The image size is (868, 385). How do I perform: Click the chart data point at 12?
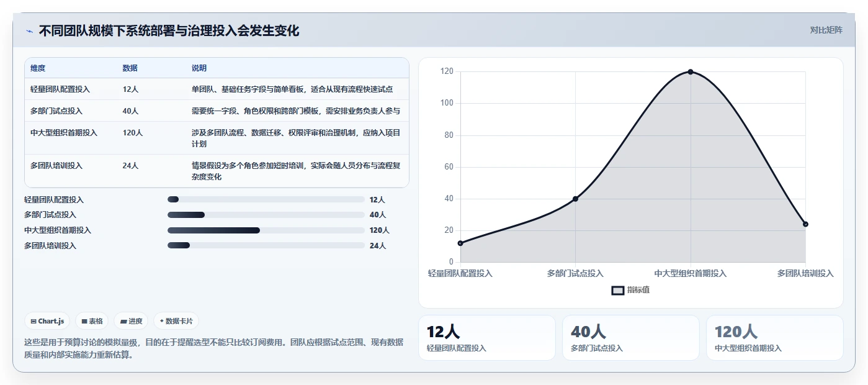[460, 243]
